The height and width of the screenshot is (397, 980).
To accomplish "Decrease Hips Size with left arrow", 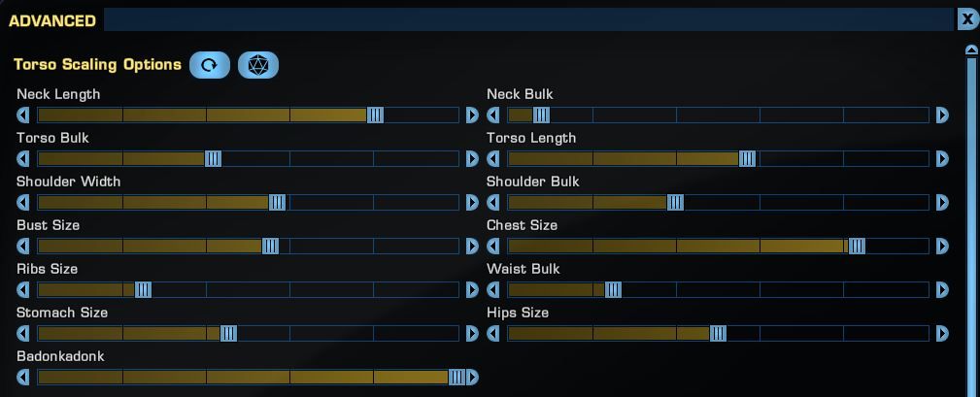I will (x=493, y=333).
